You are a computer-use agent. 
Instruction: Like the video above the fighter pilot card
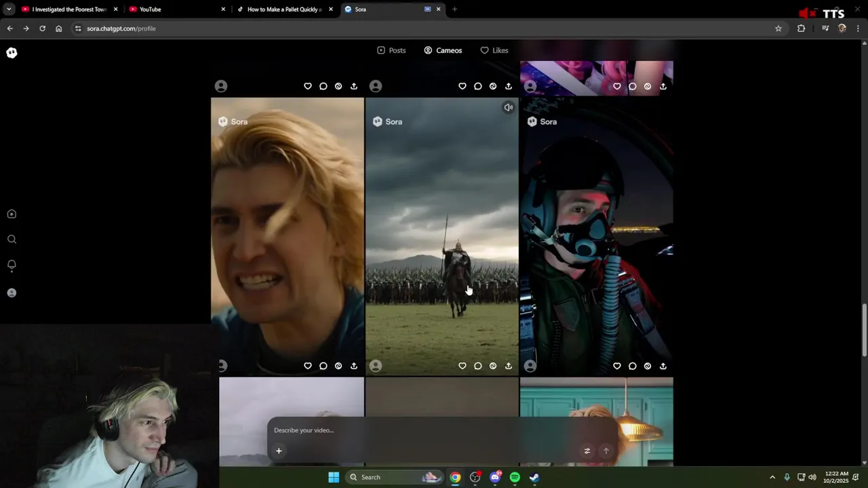pos(617,86)
